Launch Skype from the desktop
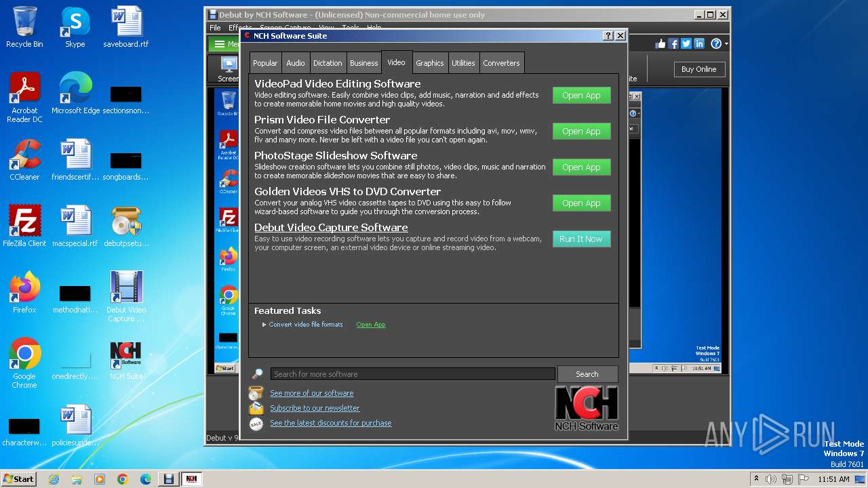This screenshot has height=488, width=868. [x=75, y=27]
